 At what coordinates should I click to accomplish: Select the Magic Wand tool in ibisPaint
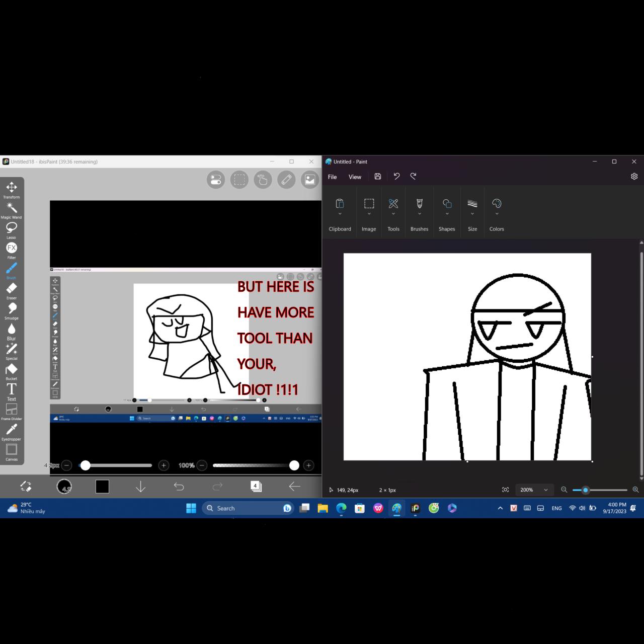11,207
